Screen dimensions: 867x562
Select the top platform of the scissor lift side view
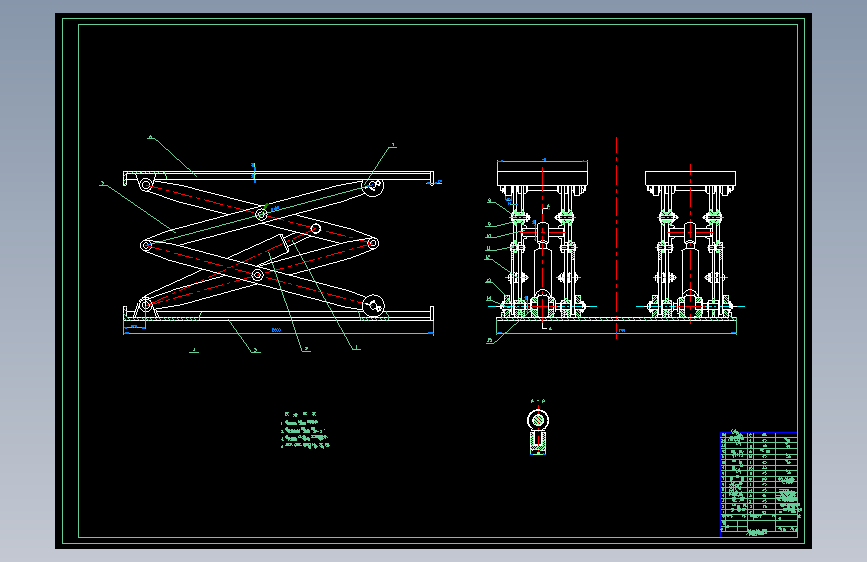tap(278, 176)
